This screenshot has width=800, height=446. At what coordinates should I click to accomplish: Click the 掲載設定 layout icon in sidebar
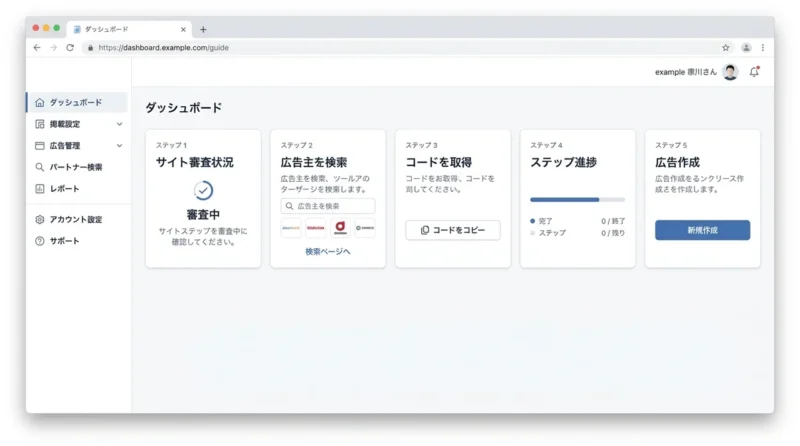coord(40,124)
